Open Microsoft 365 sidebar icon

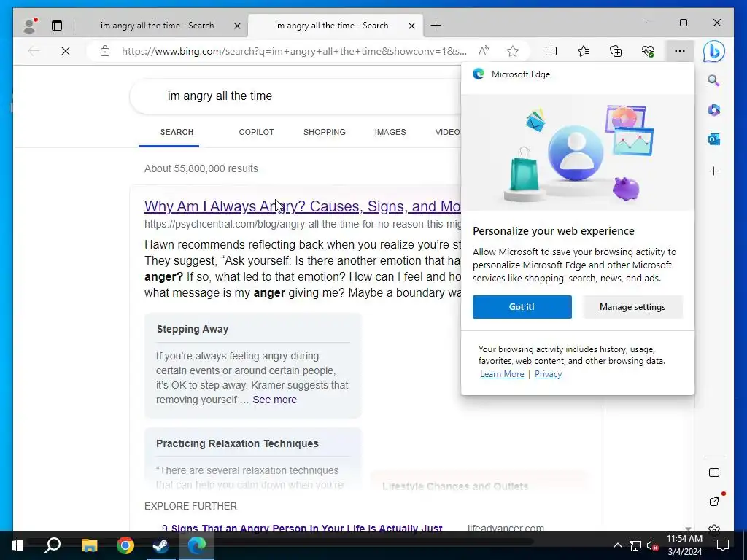point(713,110)
